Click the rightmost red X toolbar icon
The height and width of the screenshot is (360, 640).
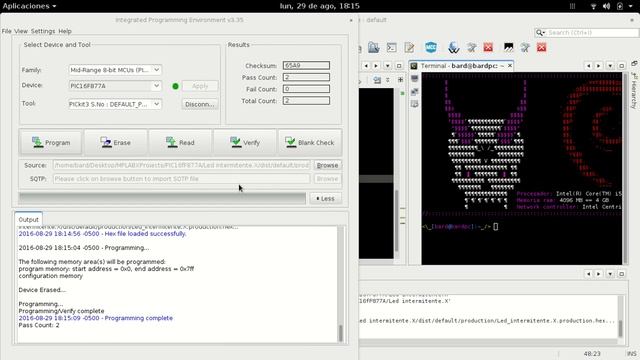click(542, 47)
